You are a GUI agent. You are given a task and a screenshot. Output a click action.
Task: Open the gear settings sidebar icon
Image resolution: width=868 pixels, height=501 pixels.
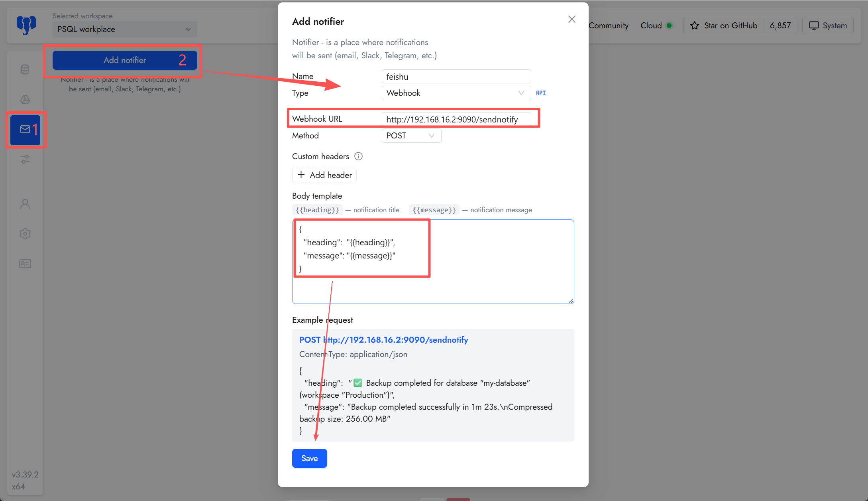pyautogui.click(x=25, y=234)
